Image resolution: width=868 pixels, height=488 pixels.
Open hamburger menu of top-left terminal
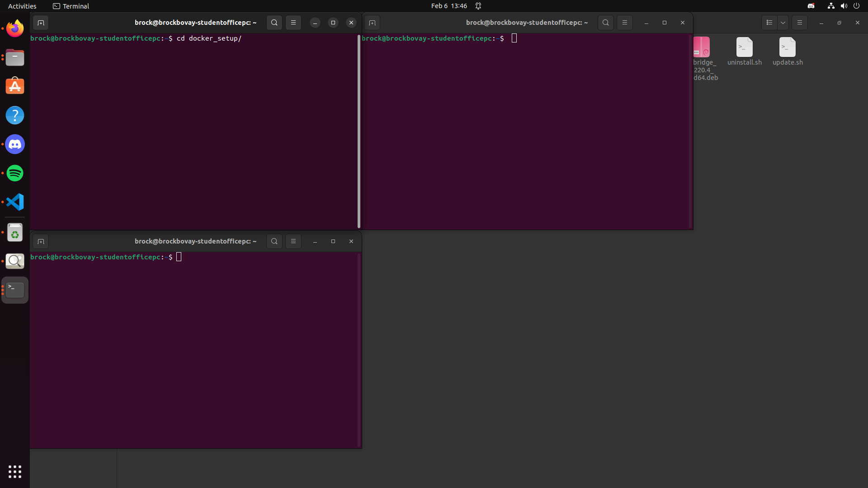tap(293, 23)
